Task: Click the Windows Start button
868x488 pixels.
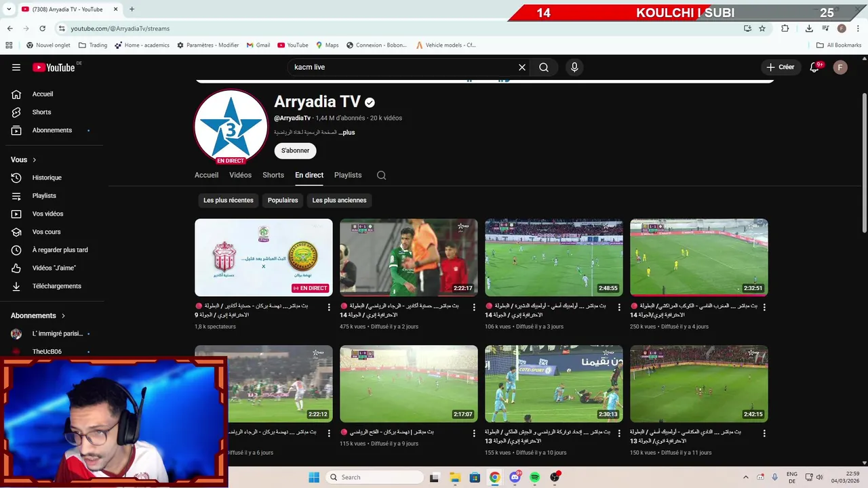Action: pyautogui.click(x=314, y=477)
